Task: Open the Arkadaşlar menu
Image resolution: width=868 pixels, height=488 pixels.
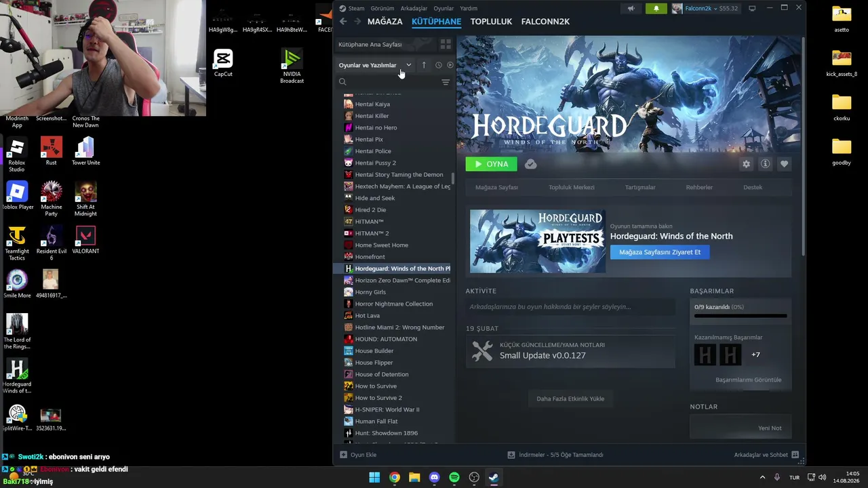Action: point(414,9)
